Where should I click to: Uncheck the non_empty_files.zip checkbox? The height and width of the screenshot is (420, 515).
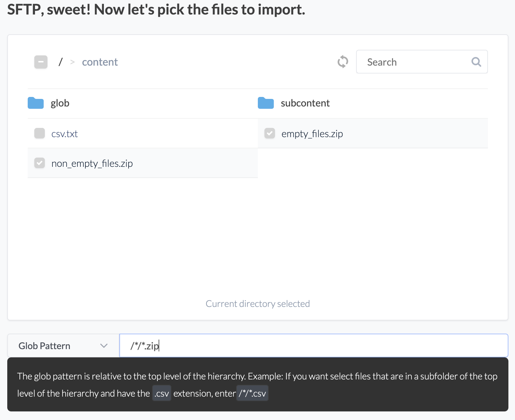point(40,163)
